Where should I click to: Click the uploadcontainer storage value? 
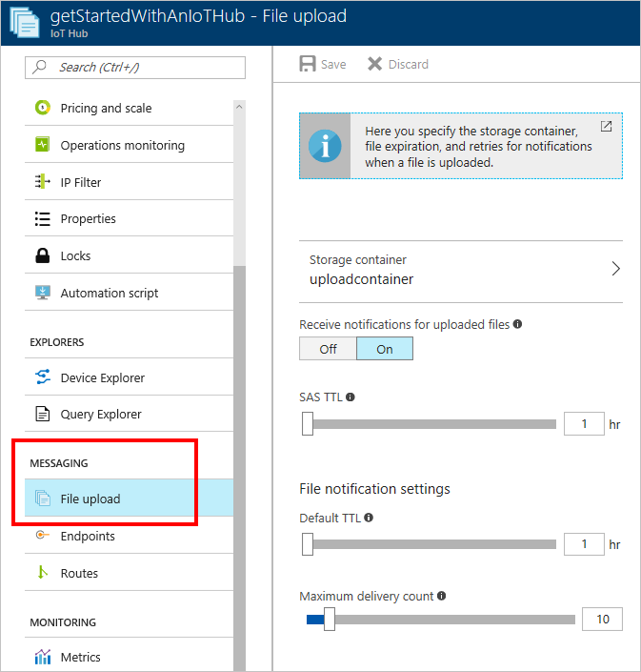(x=361, y=279)
